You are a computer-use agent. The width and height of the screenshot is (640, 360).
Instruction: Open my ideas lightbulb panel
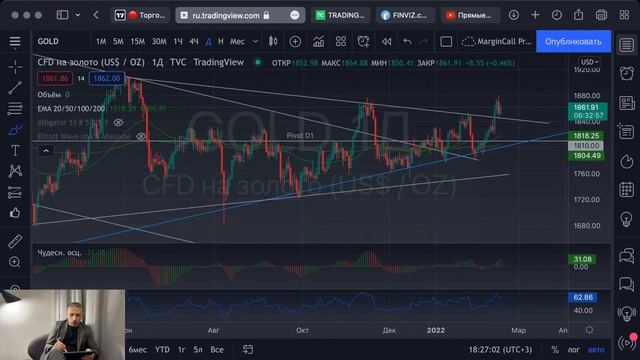point(627,220)
